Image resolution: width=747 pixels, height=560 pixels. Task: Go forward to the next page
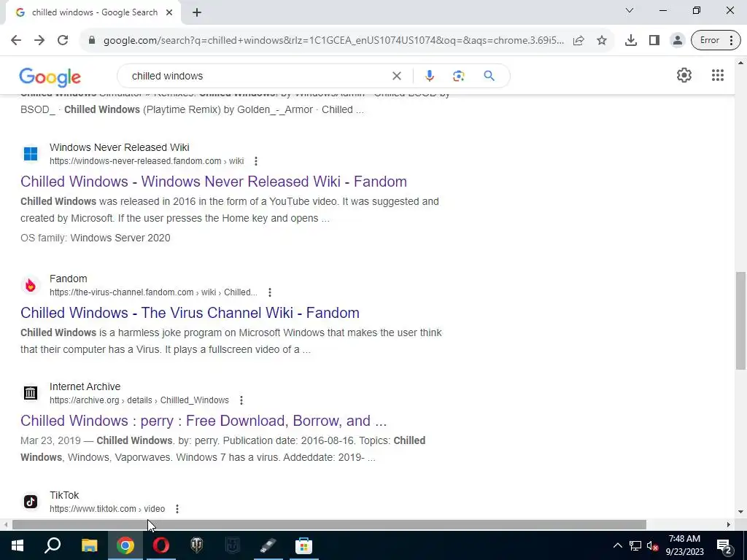(x=39, y=41)
